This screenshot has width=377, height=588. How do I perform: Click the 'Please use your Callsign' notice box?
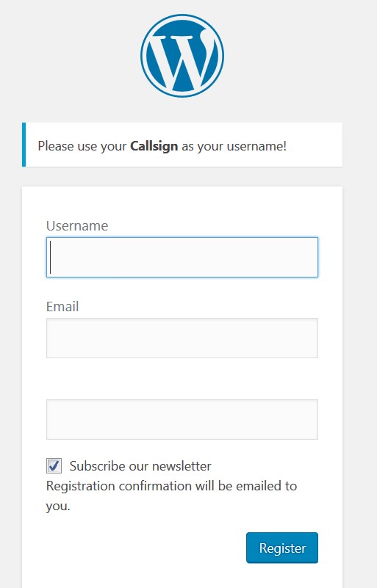(182, 145)
